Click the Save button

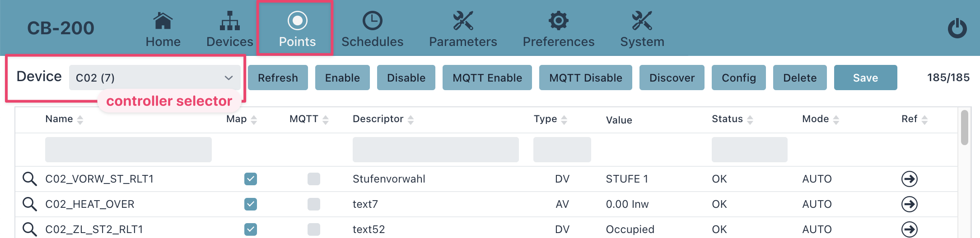point(866,78)
